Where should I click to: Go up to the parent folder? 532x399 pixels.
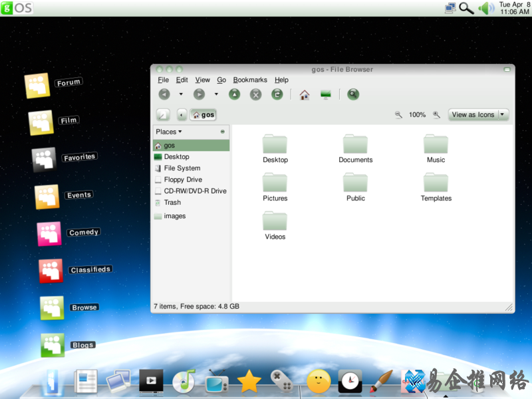coord(234,94)
